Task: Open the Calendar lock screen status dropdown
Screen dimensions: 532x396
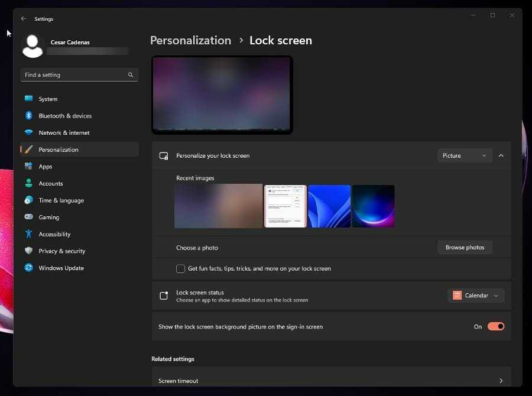Action: pyautogui.click(x=476, y=295)
